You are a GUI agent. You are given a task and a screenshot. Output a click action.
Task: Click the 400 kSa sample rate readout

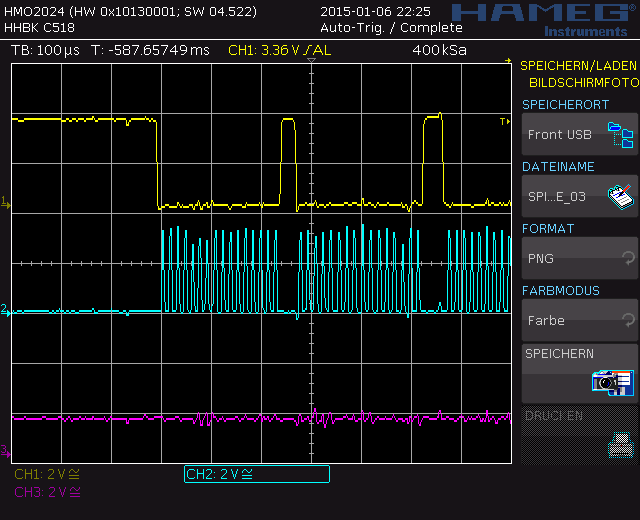pyautogui.click(x=439, y=50)
